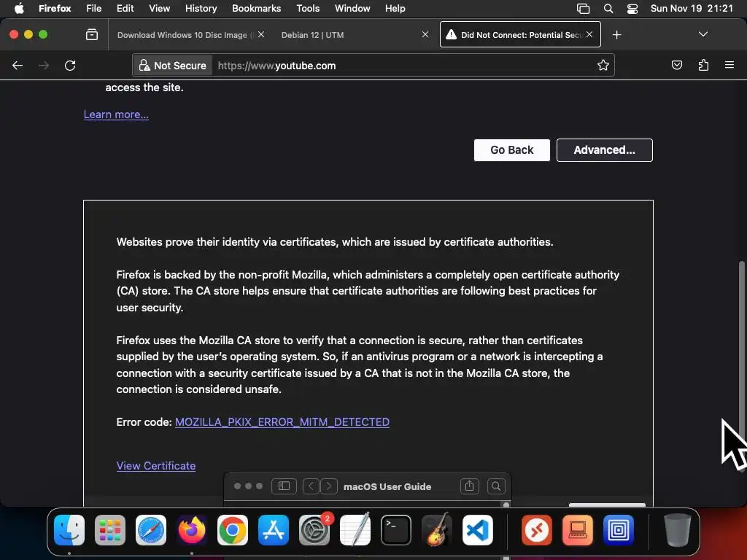Image resolution: width=747 pixels, height=560 pixels.
Task: Click the date and time in menu bar
Action: (x=692, y=8)
